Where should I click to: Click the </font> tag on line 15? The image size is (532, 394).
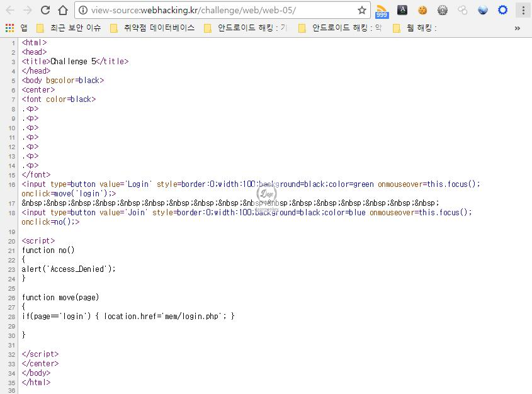point(36,174)
